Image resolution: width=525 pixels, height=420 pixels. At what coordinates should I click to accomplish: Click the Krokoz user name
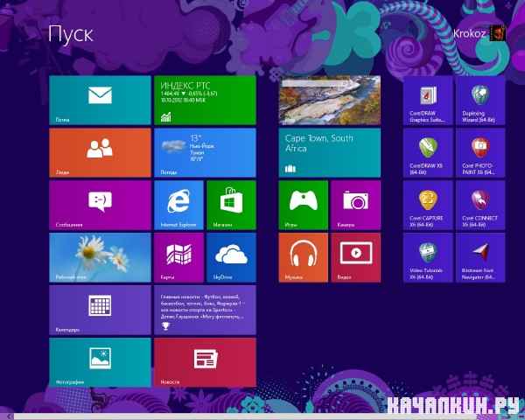(x=469, y=33)
